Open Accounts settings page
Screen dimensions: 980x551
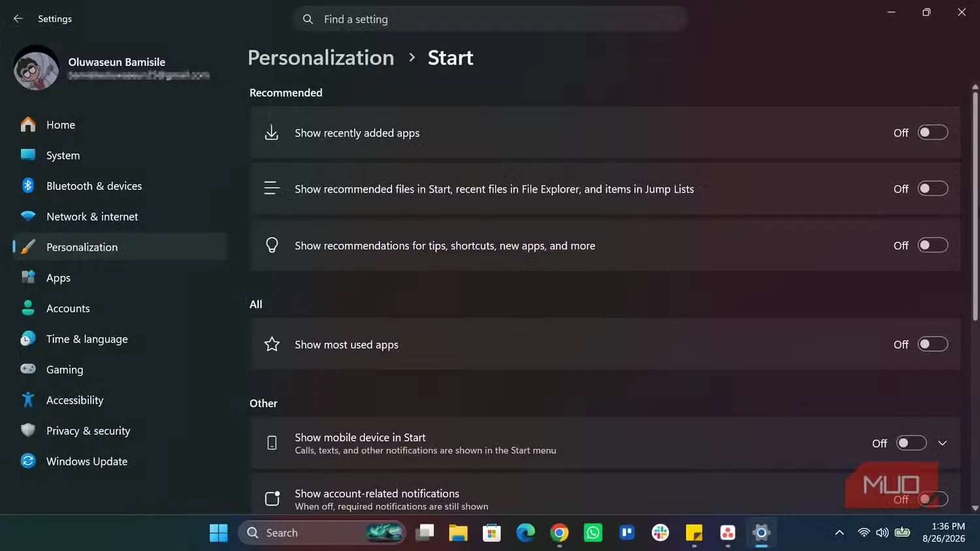120,308
